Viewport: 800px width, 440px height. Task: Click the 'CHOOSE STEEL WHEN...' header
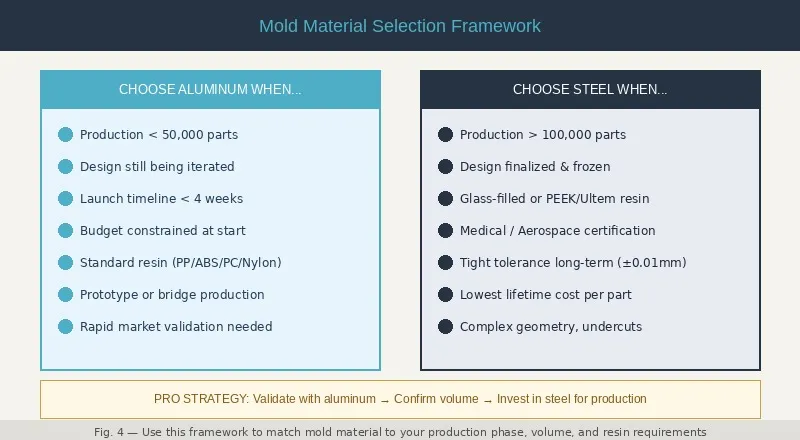tap(590, 89)
